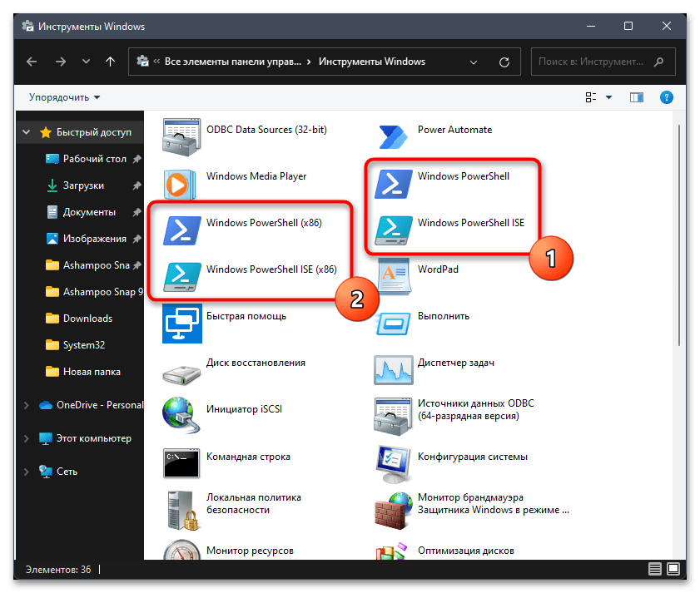This screenshot has height=593, width=700.
Task: Select the Windows PowerShell ISE (x86) icon
Action: coord(181,277)
